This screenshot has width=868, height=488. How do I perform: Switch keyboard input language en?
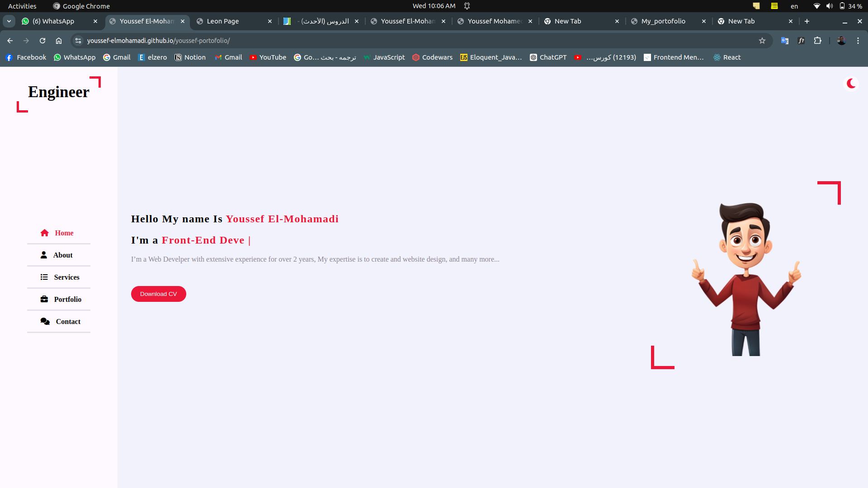[x=794, y=6]
